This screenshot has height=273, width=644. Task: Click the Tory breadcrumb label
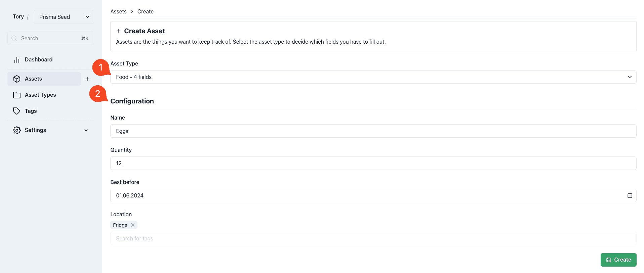tap(18, 17)
